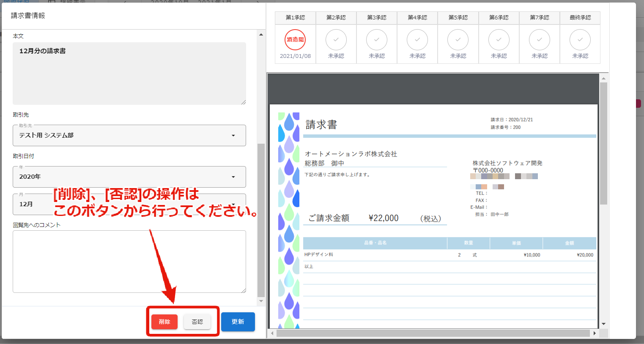Click the red approval stamp under 第1承認
The height and width of the screenshot is (344, 644).
coord(295,40)
